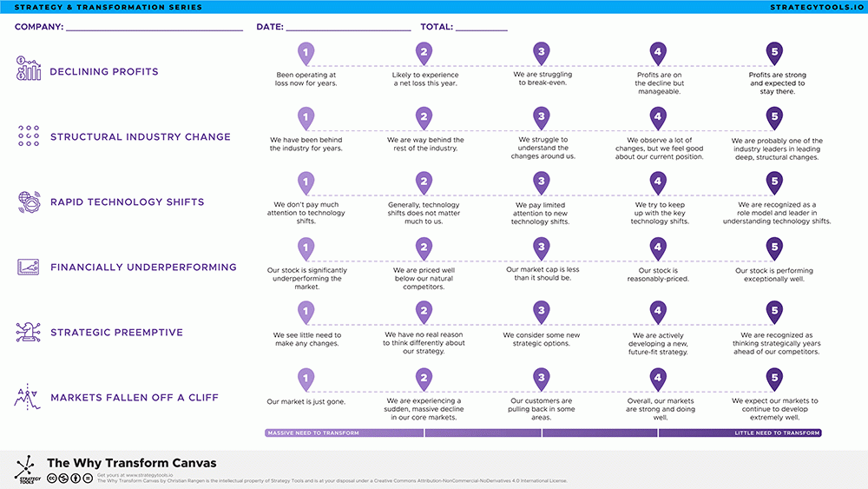
Task: Click the Strategy Tools logo in footer
Action: [x=27, y=470]
